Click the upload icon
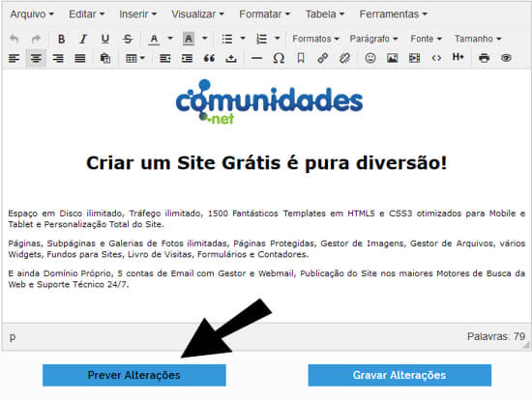The image size is (532, 401). pos(231,58)
